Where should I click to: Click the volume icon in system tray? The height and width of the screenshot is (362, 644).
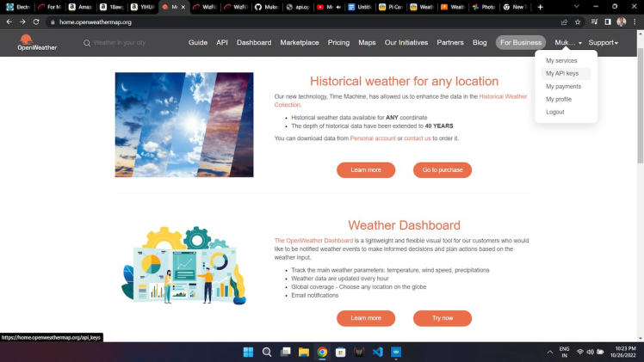591,352
